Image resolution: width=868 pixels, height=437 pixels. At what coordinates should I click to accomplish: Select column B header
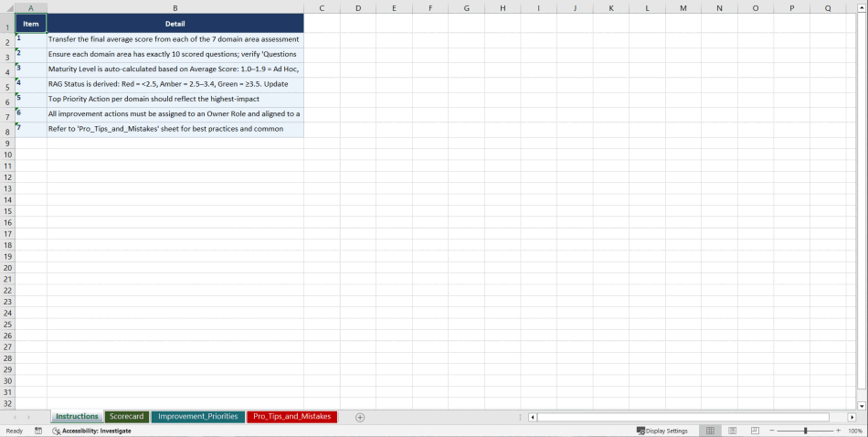[175, 8]
